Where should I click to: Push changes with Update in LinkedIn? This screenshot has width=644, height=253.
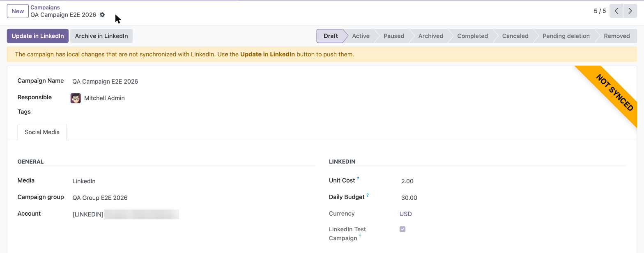click(x=38, y=36)
